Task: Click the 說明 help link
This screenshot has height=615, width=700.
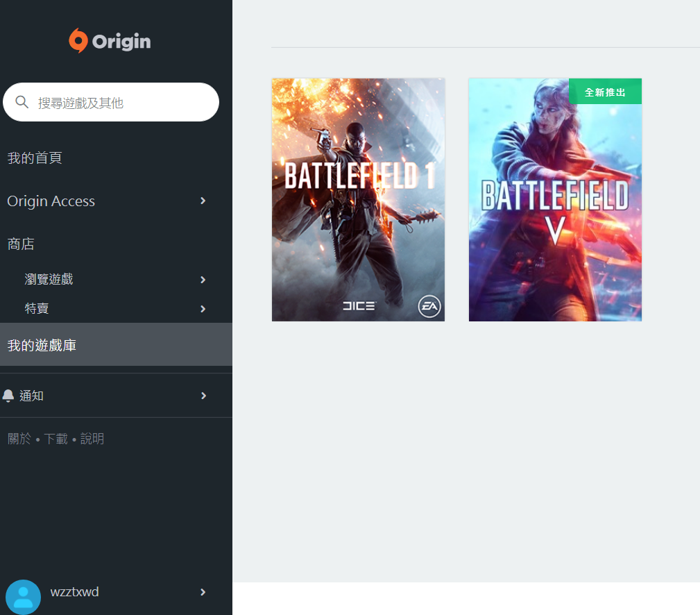Action: [92, 439]
